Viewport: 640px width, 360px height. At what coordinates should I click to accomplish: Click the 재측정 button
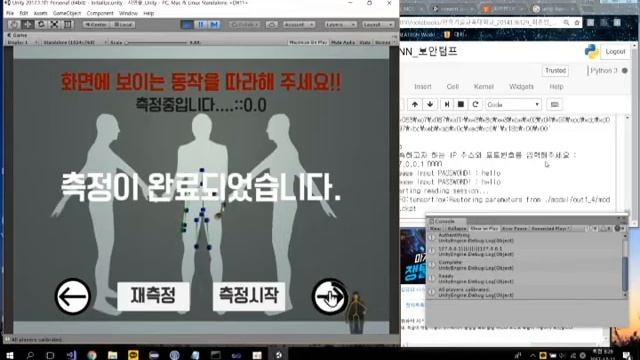[x=153, y=296]
